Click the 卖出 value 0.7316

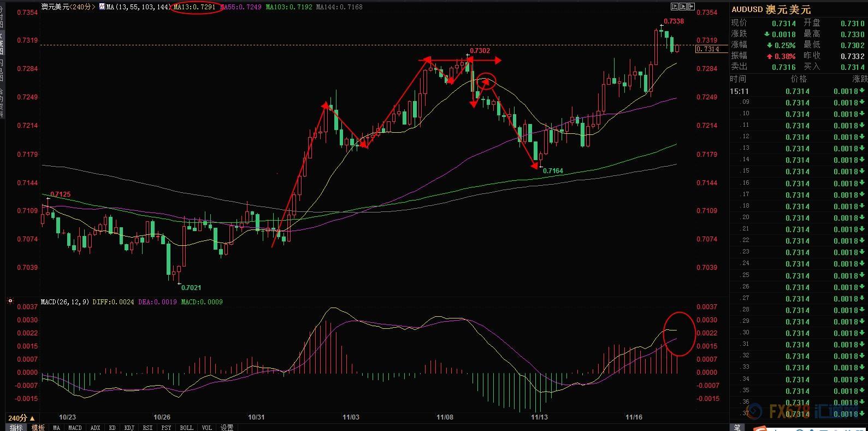coord(784,67)
